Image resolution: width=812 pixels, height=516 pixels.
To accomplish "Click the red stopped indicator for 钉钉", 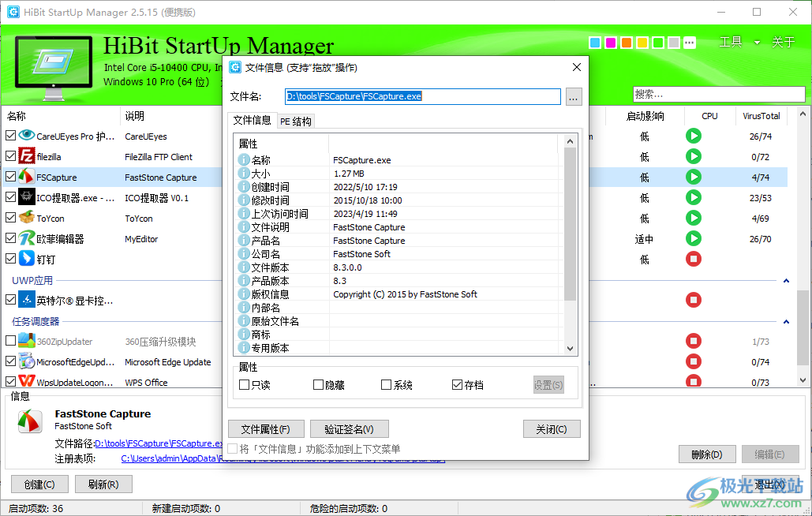I will [x=694, y=259].
